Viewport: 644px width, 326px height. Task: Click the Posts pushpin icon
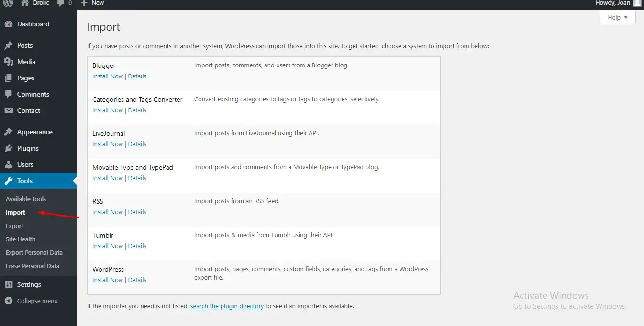click(x=9, y=46)
